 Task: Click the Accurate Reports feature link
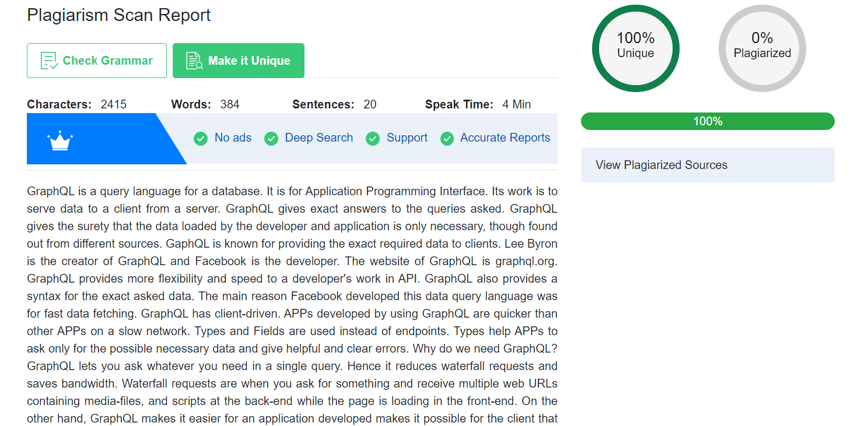coord(505,138)
